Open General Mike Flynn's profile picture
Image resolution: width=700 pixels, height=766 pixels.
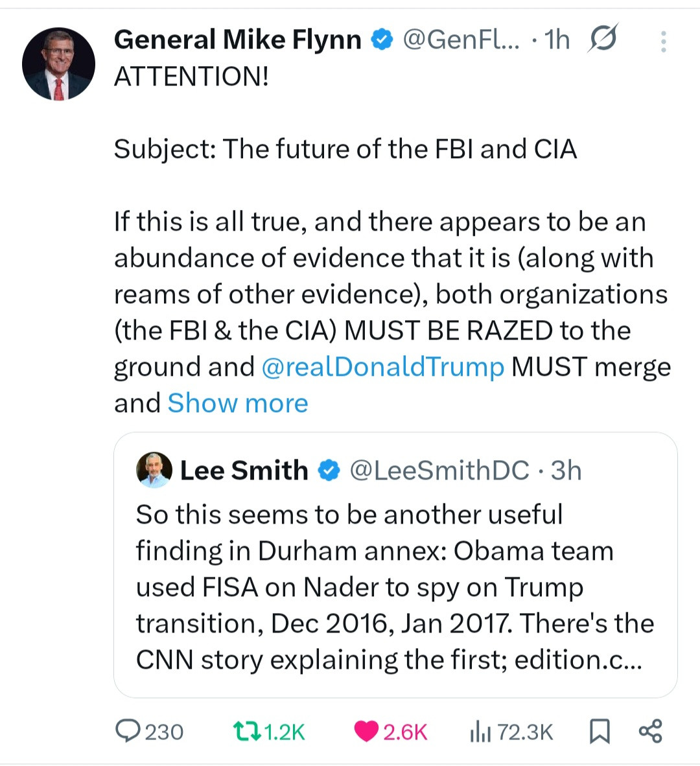tap(58, 64)
